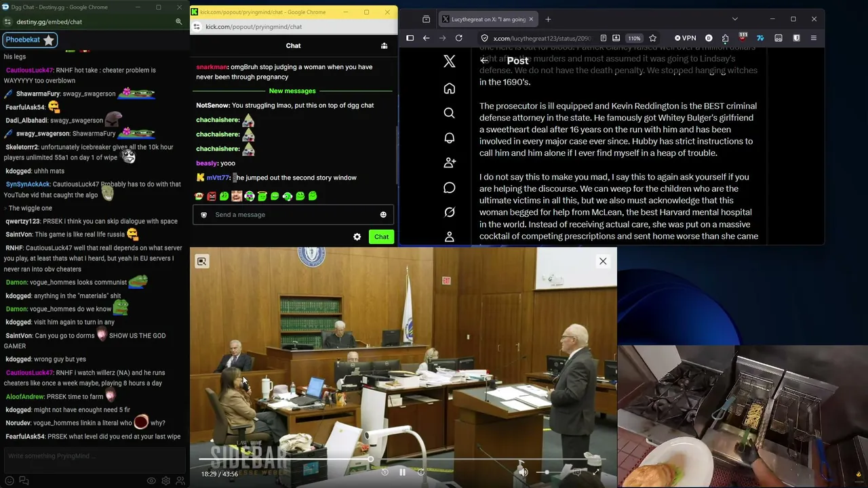Open the X home icon in sidebar

point(449,89)
